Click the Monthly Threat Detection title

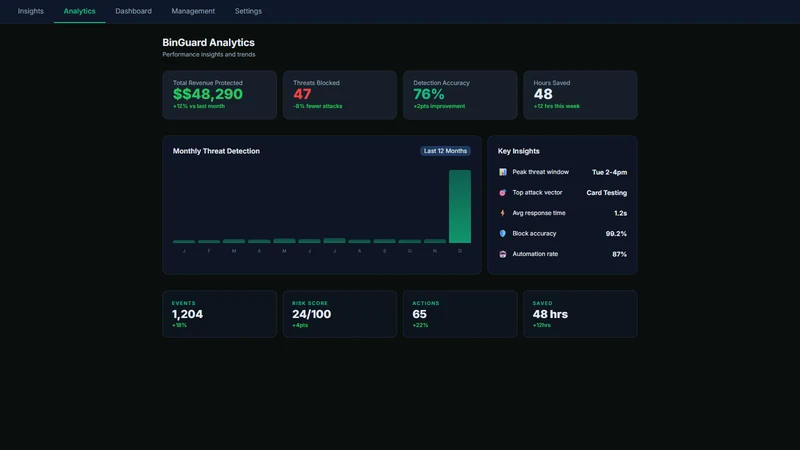(x=216, y=151)
